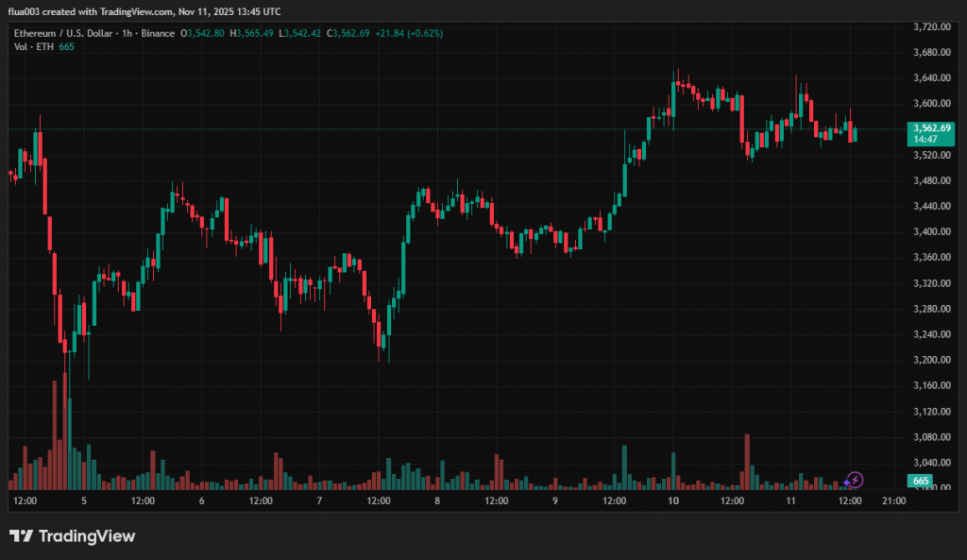Click the high value H3,565.49 in the legend
The width and height of the screenshot is (967, 560).
(252, 33)
